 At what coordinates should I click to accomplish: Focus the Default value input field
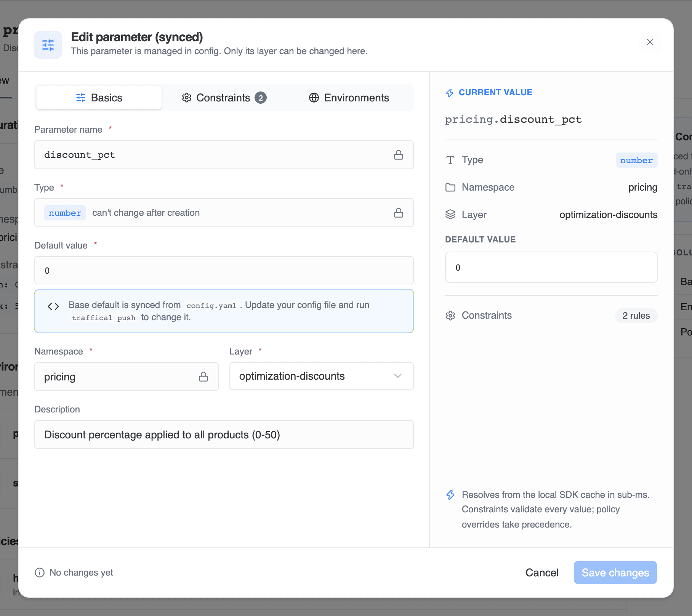224,270
